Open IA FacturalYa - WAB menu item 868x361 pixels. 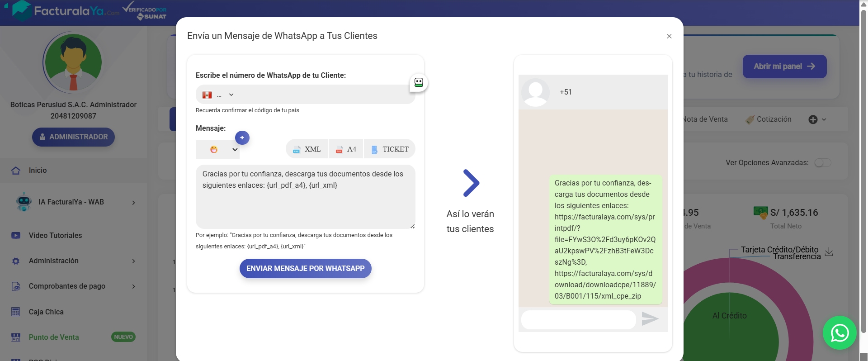coord(73,202)
